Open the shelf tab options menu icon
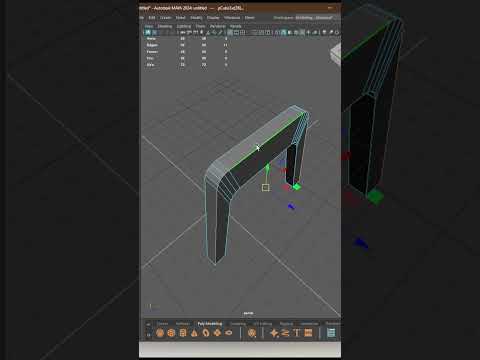 (x=148, y=324)
